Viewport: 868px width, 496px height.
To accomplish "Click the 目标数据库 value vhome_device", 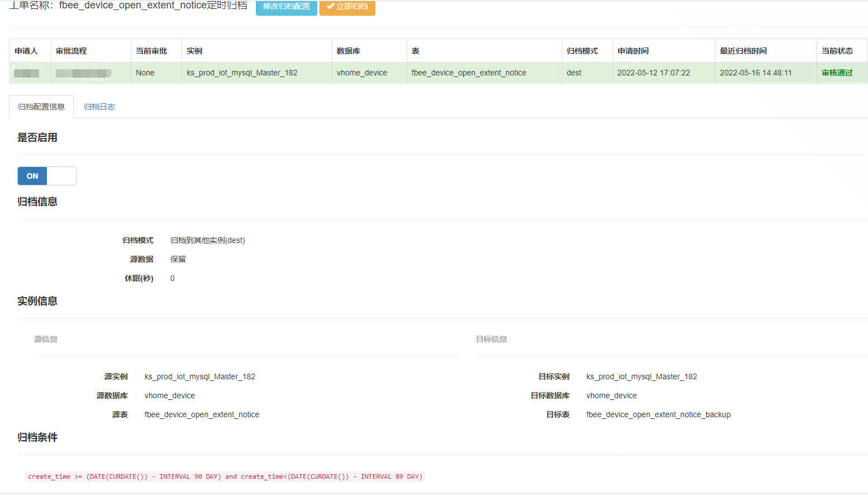I will [612, 395].
